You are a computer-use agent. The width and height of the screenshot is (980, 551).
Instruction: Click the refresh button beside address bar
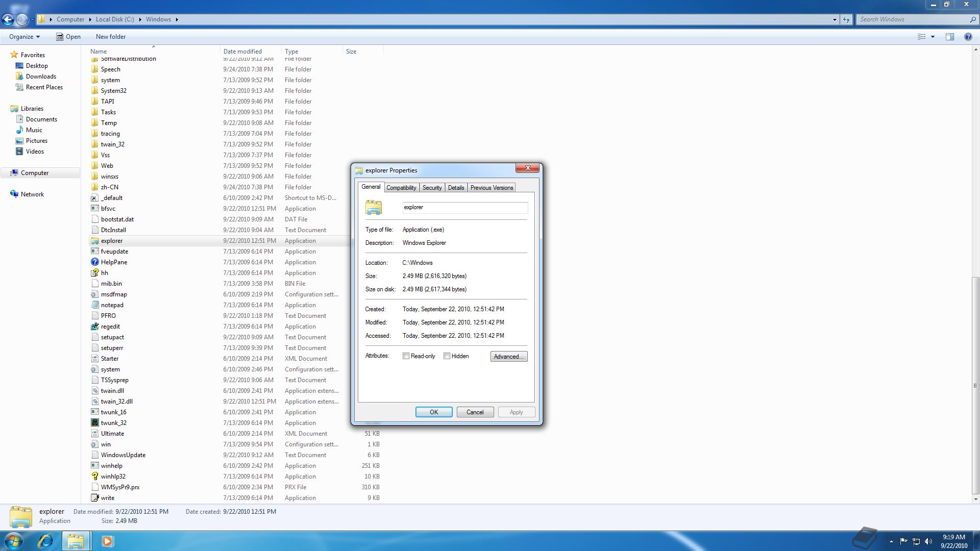click(x=846, y=19)
